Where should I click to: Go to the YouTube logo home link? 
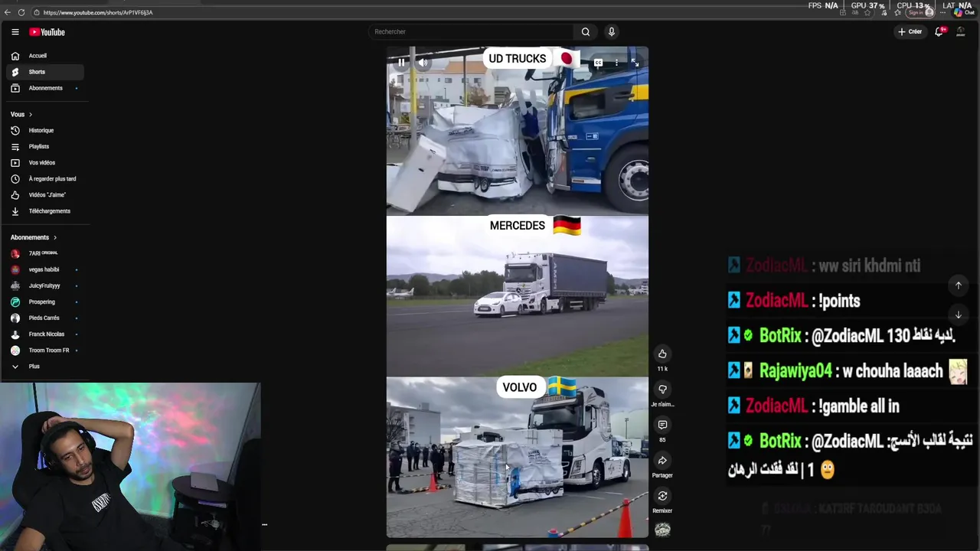(47, 32)
